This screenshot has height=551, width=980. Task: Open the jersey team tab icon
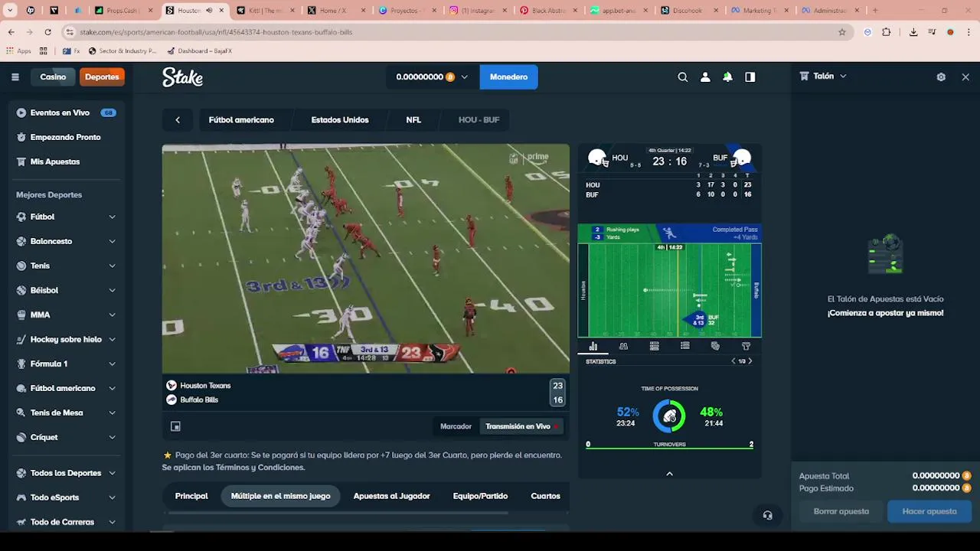[746, 346]
